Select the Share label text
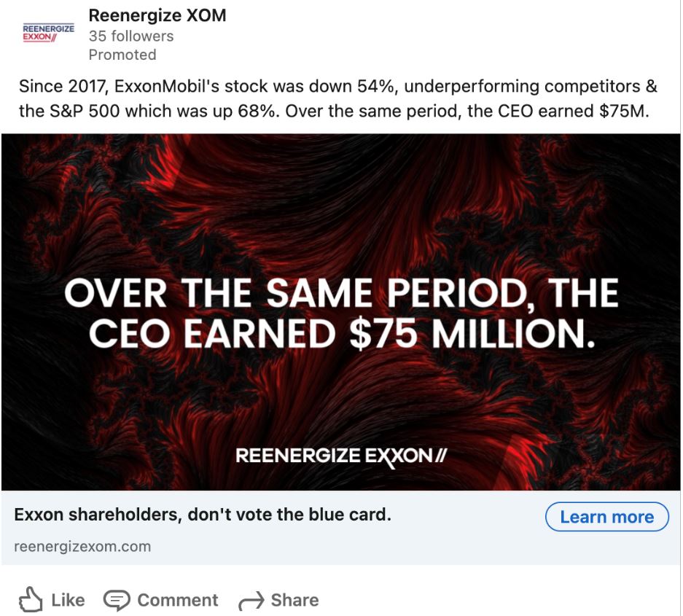This screenshot has height=616, width=683. (294, 600)
